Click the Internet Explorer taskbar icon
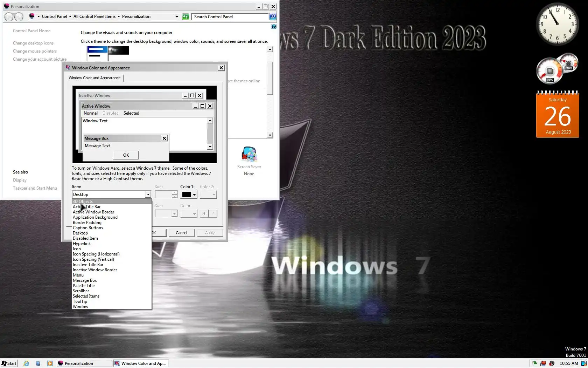 26,363
